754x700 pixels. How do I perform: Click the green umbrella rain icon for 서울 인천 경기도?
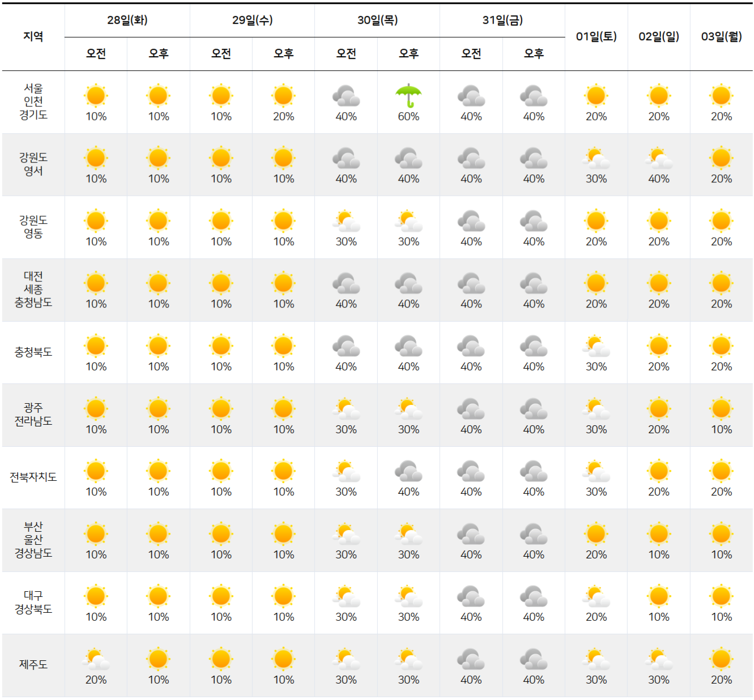pyautogui.click(x=408, y=96)
